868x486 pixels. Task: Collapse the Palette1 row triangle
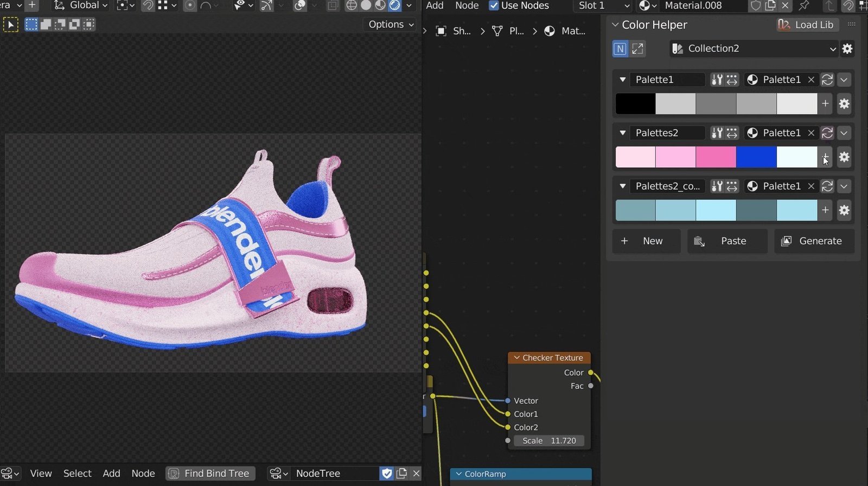pyautogui.click(x=623, y=80)
